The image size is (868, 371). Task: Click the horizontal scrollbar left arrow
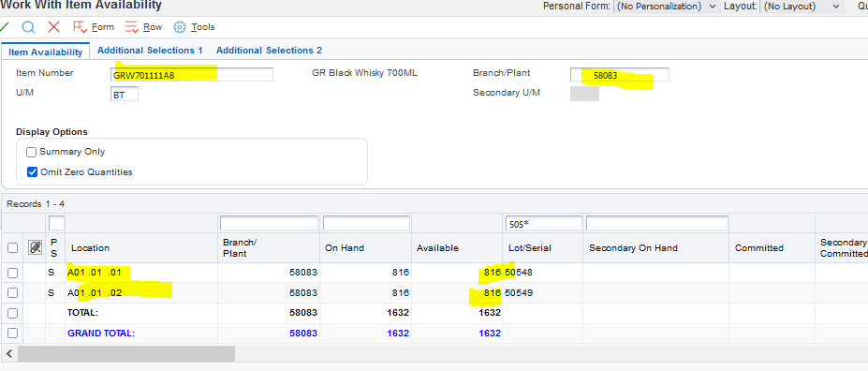click(9, 354)
